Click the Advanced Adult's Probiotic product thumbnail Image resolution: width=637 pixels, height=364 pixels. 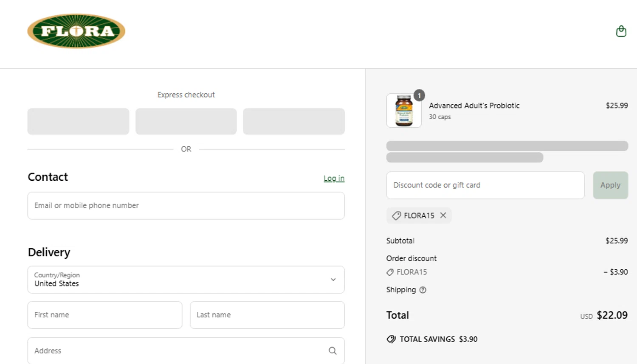coord(404,110)
